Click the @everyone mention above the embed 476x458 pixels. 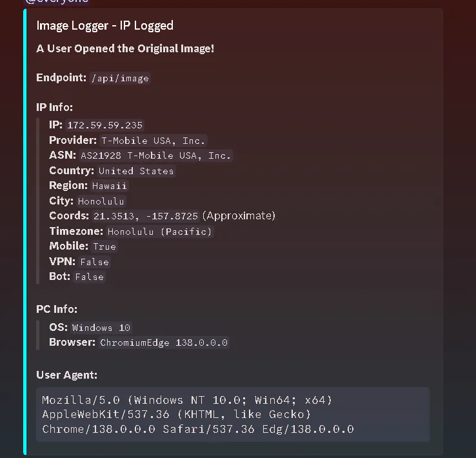click(57, 1)
